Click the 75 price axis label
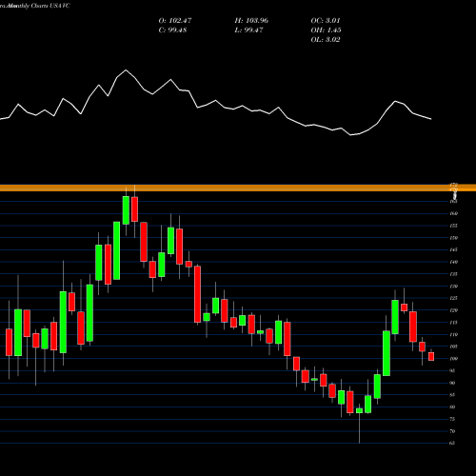Viewport: 476px width, 476px height. tap(452, 419)
